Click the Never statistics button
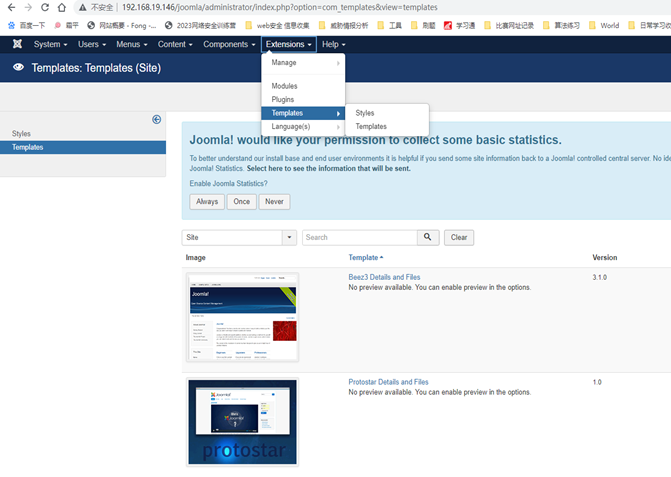 274,201
